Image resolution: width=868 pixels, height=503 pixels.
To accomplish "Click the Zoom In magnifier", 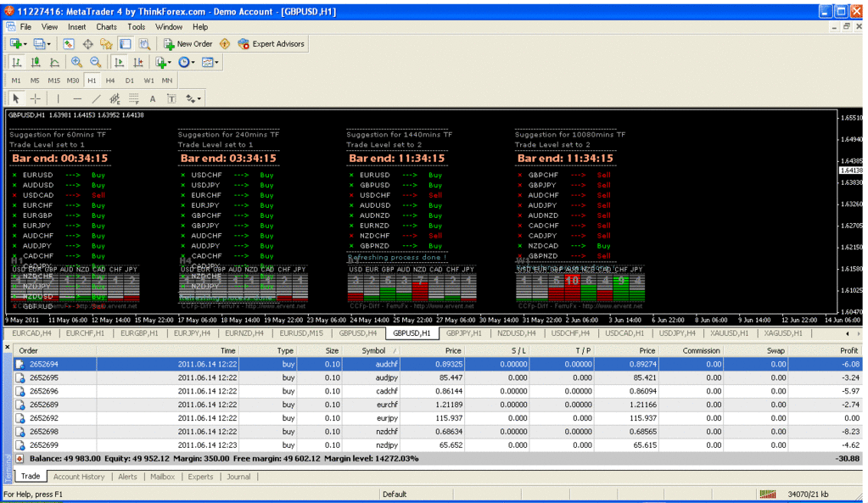I will coord(76,62).
